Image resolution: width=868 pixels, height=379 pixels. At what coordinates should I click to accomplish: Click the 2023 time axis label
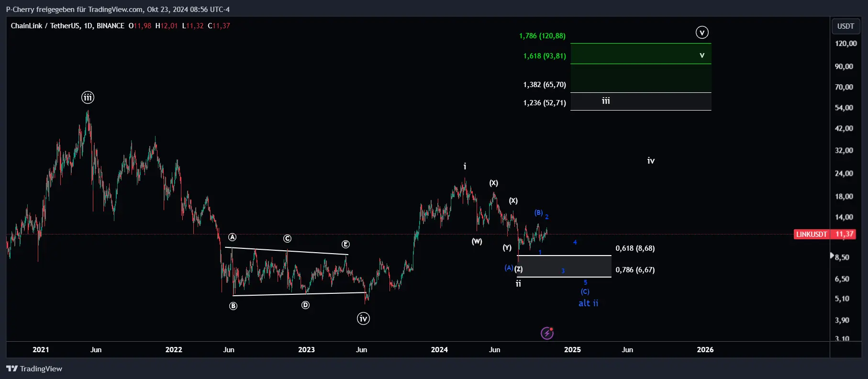[306, 349]
